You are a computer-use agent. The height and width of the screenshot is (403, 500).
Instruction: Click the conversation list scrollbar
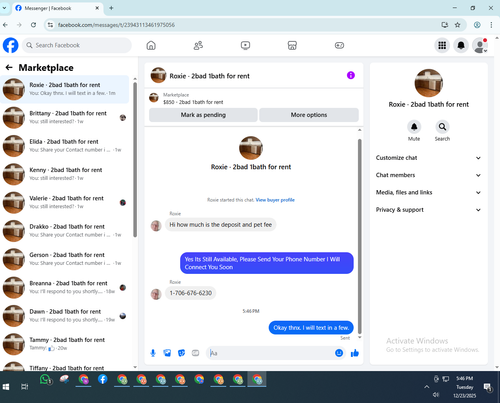point(135,159)
